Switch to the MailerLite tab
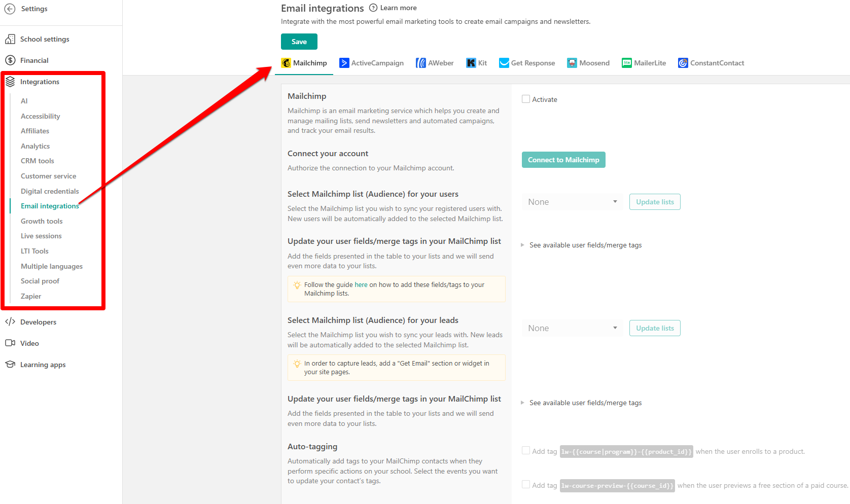The height and width of the screenshot is (504, 850). point(644,63)
